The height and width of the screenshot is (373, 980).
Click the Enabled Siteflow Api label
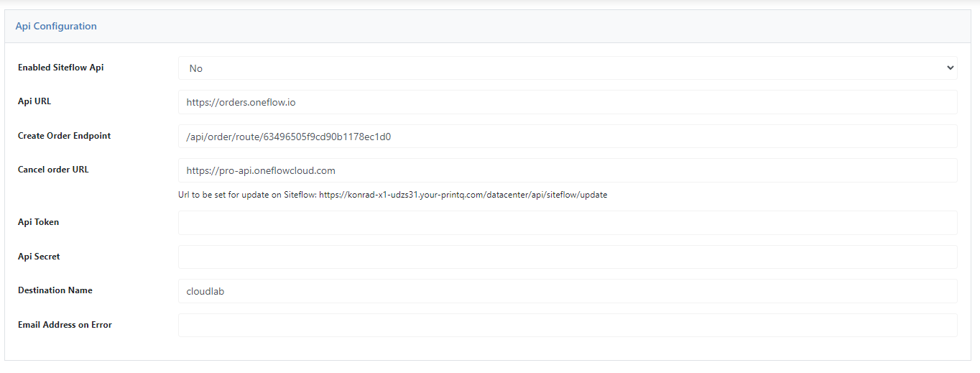pos(61,68)
